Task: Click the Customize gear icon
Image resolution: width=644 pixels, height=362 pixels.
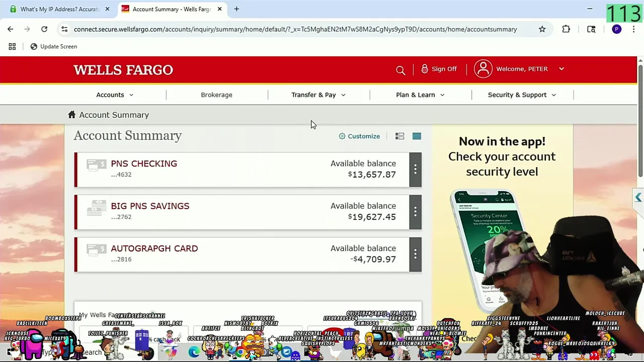Action: (342, 136)
